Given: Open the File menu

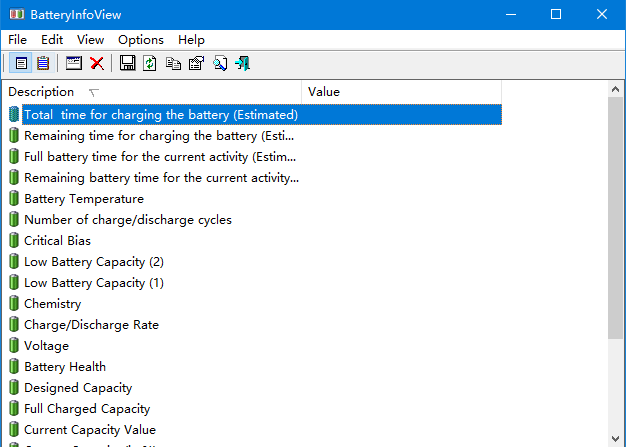Looking at the screenshot, I should pos(18,40).
